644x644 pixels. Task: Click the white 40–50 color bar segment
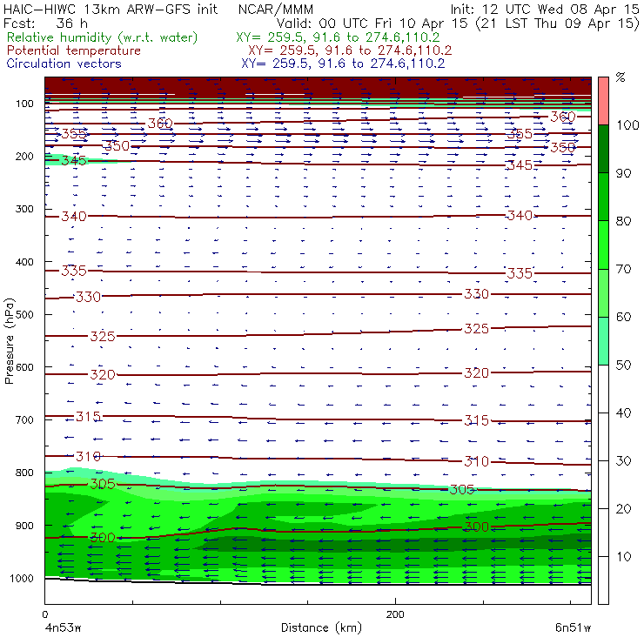(x=603, y=388)
